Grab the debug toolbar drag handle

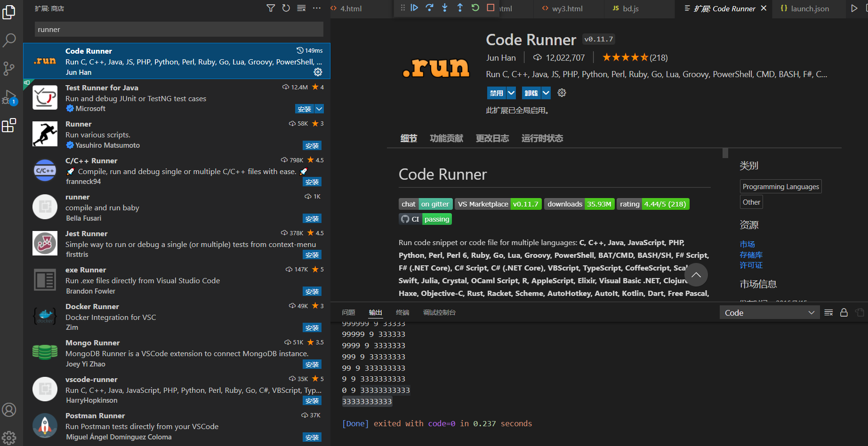point(402,8)
